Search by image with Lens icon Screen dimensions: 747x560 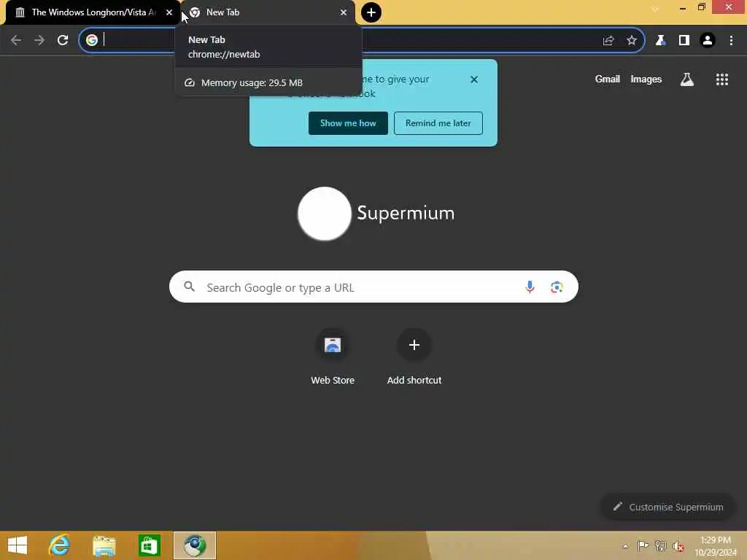(557, 287)
